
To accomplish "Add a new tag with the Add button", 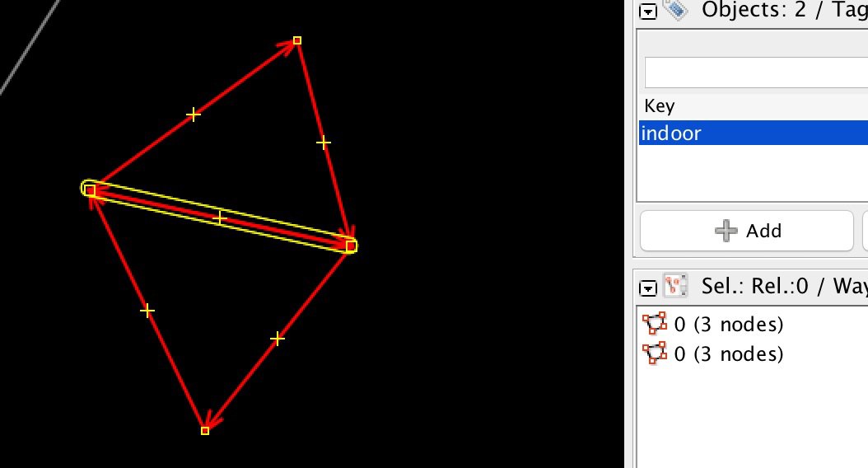I will pyautogui.click(x=747, y=231).
